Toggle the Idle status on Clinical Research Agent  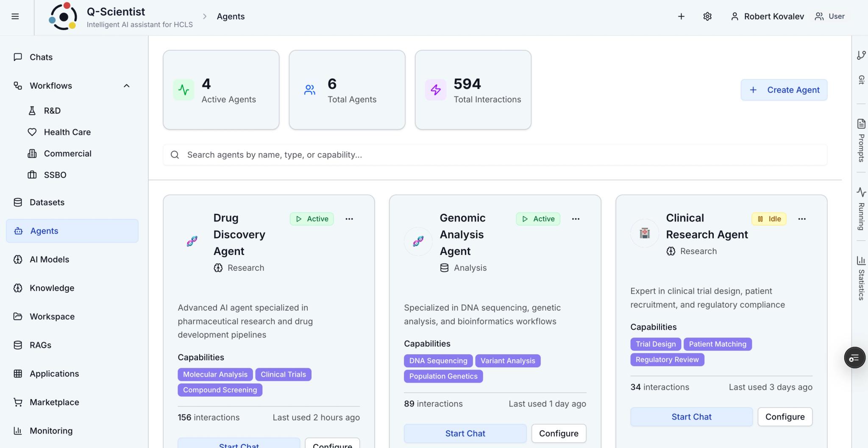769,218
